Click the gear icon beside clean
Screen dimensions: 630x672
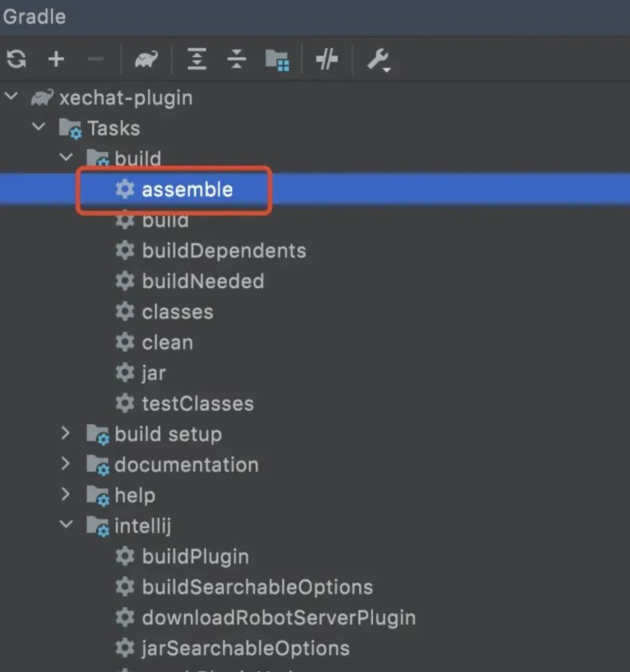click(125, 342)
